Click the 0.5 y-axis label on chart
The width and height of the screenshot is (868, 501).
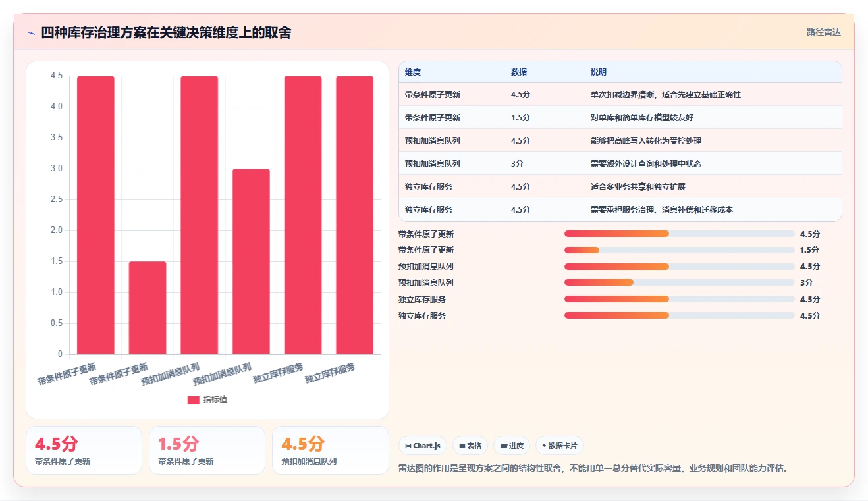coord(57,323)
